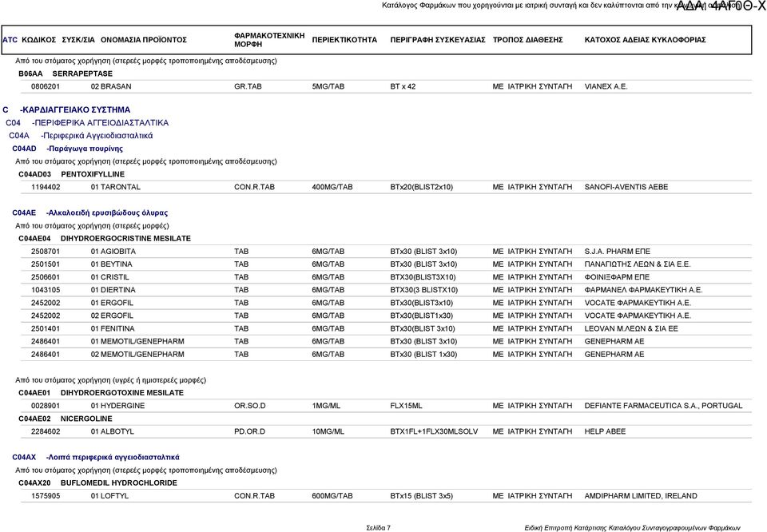Image resolution: width=767 pixels, height=532 pixels.
Task: Select the product name "CRISTIL"
Action: pos(114,277)
